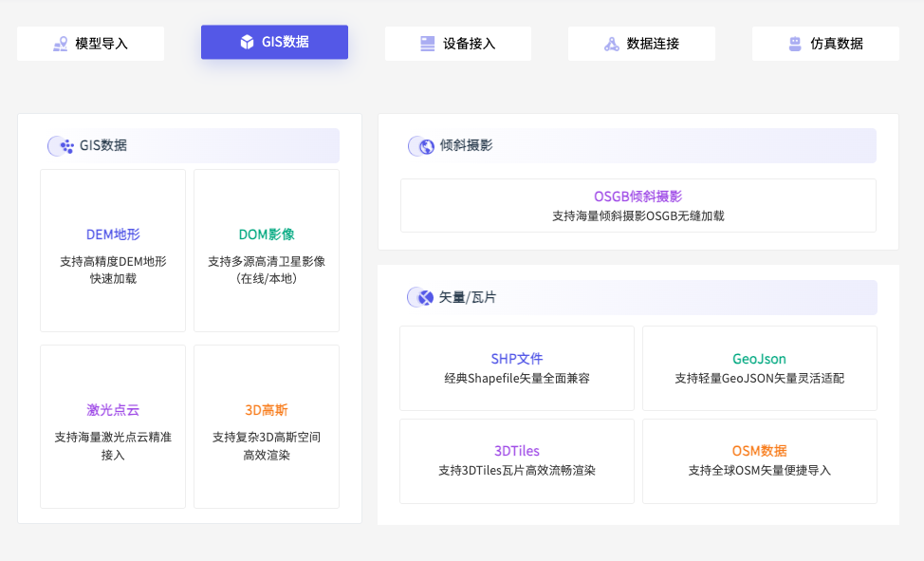The height and width of the screenshot is (561, 924).
Task: Click text 支持多源高清卫星影像(在线/本地)
Action: [267, 270]
